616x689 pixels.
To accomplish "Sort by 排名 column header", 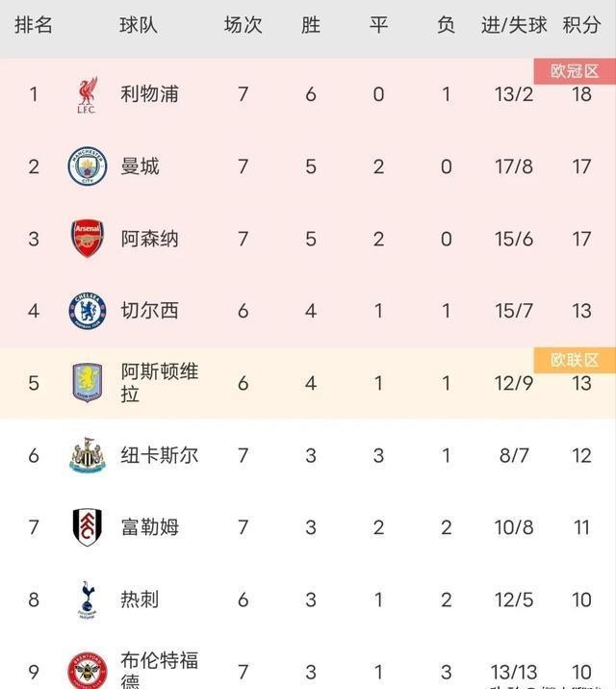I will pos(34,26).
